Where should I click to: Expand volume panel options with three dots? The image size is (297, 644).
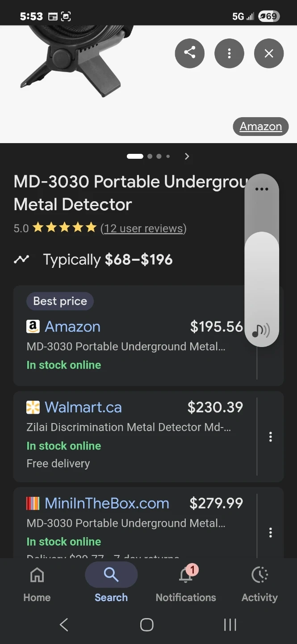[262, 189]
